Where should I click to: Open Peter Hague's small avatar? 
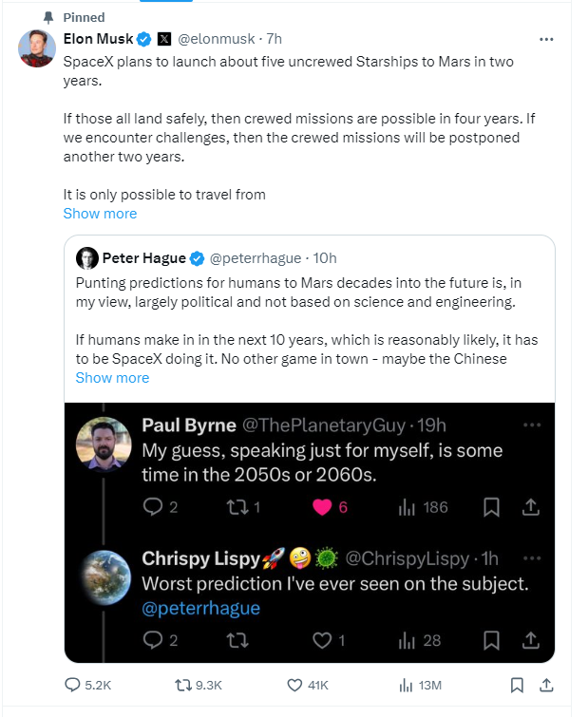(86, 258)
